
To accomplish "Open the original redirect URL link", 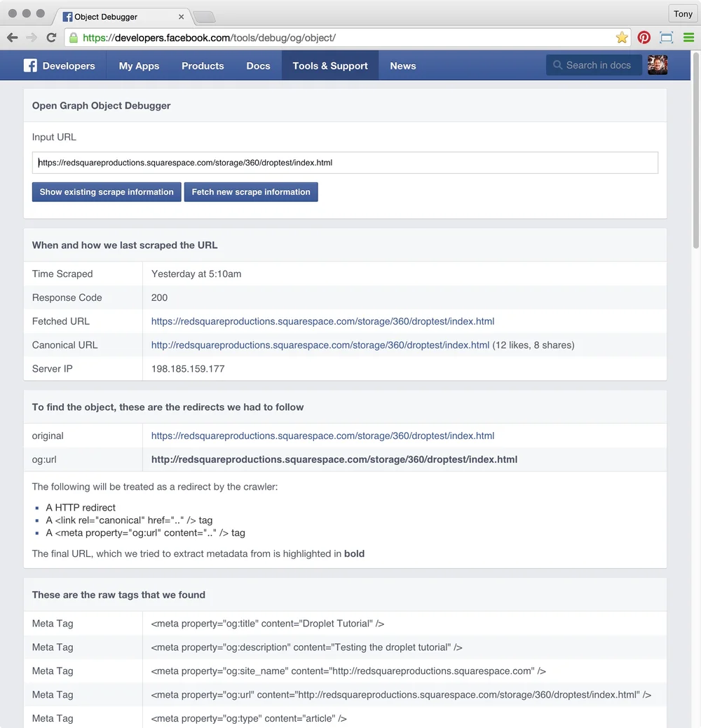I will click(322, 436).
